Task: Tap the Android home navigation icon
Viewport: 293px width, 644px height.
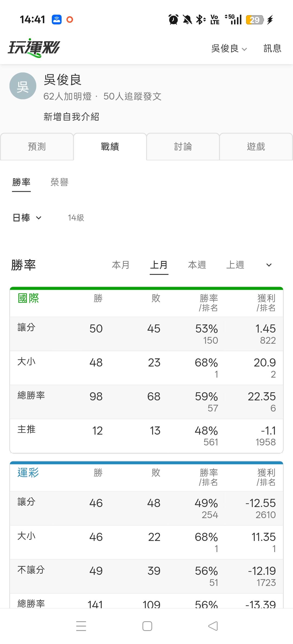Action: pos(147,626)
